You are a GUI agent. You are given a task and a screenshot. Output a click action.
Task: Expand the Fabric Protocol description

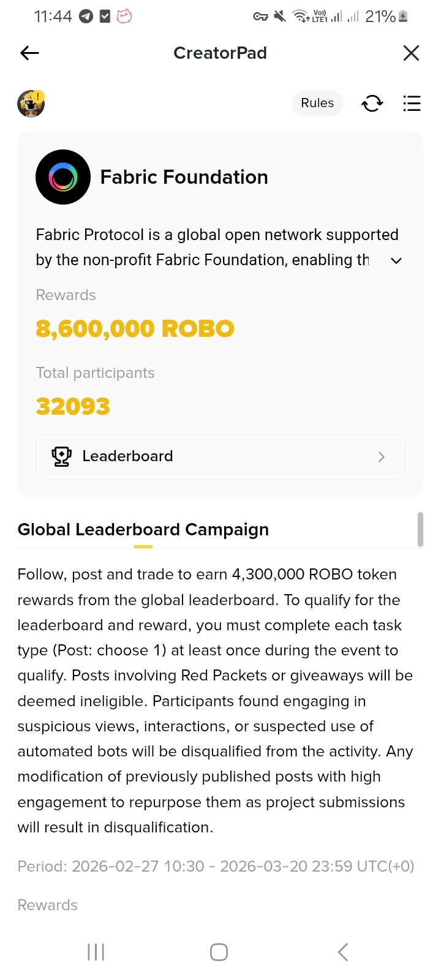click(396, 261)
